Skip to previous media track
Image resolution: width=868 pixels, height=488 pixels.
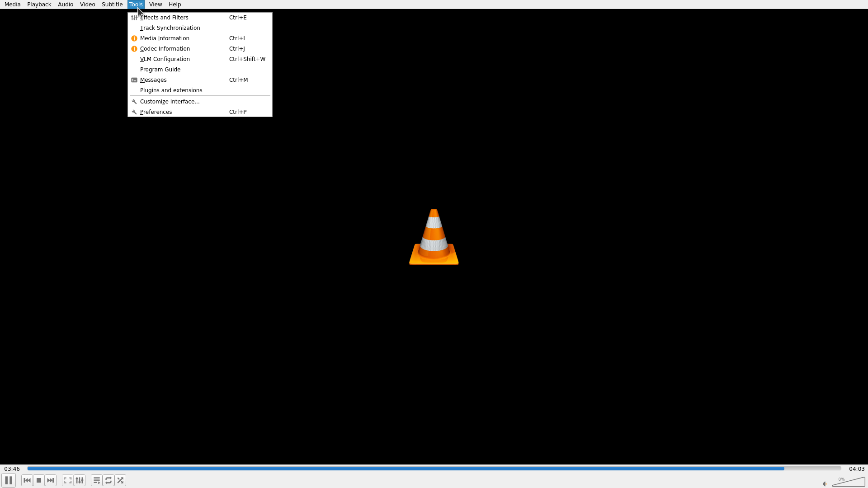(27, 480)
